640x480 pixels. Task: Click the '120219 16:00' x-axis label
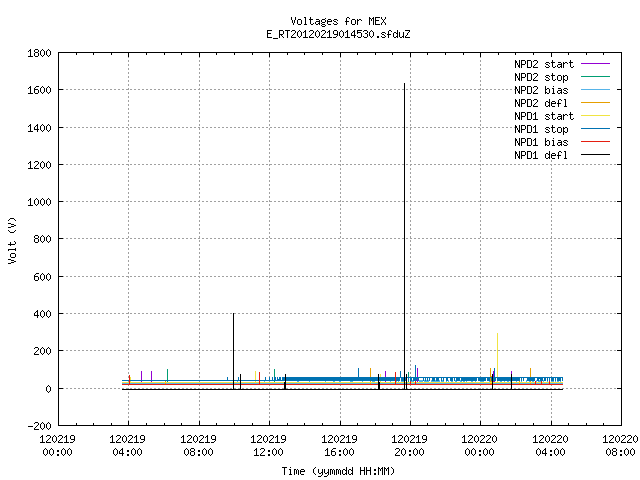[340, 446]
